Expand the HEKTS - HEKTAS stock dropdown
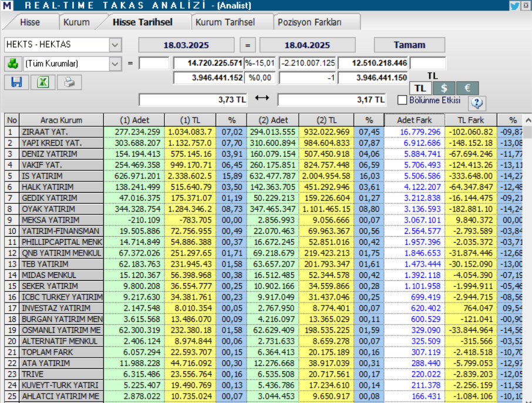Screen dimensions: 532x403 [115, 45]
